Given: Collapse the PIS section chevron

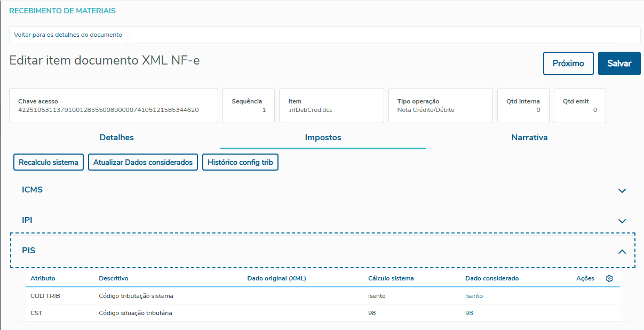Looking at the screenshot, I should (x=622, y=251).
